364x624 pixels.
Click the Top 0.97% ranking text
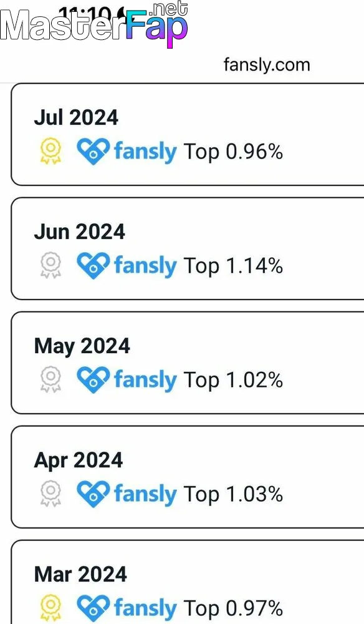[233, 608]
